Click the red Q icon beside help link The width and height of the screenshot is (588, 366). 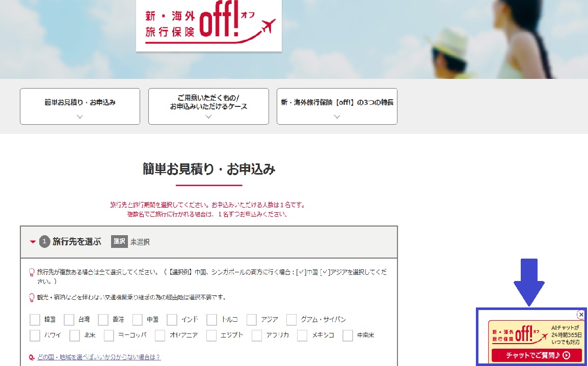click(x=32, y=357)
